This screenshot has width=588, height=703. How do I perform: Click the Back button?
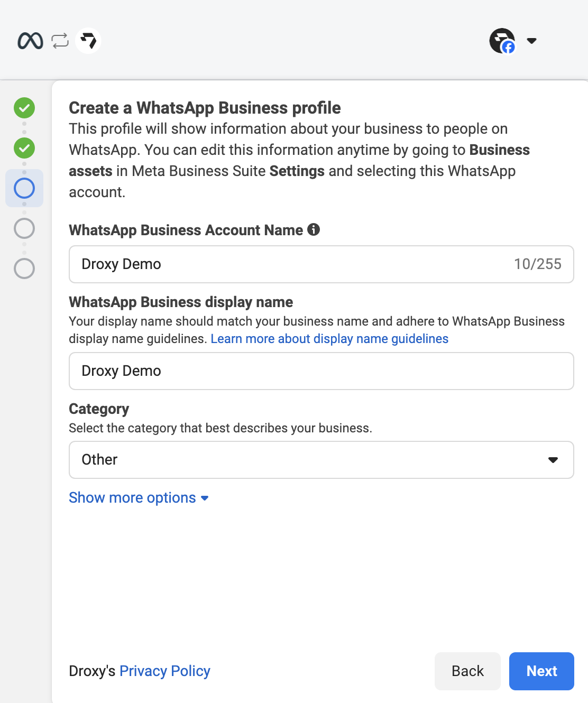pyautogui.click(x=467, y=671)
